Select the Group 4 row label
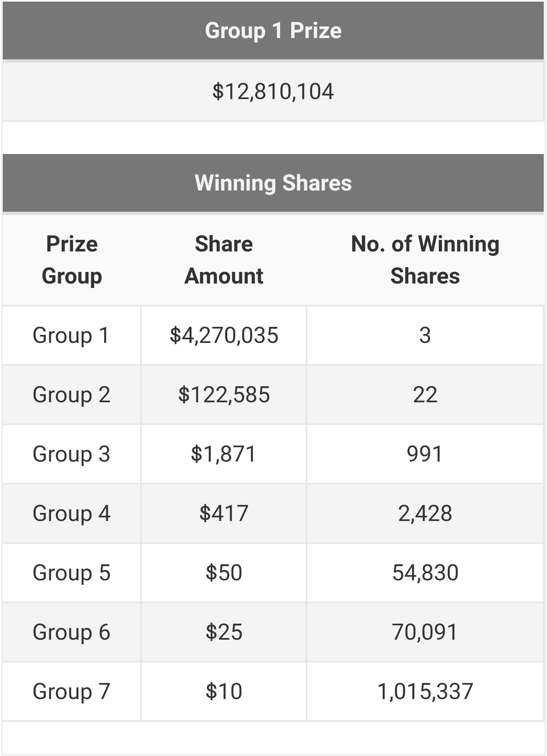The width and height of the screenshot is (547, 756). pos(71,513)
